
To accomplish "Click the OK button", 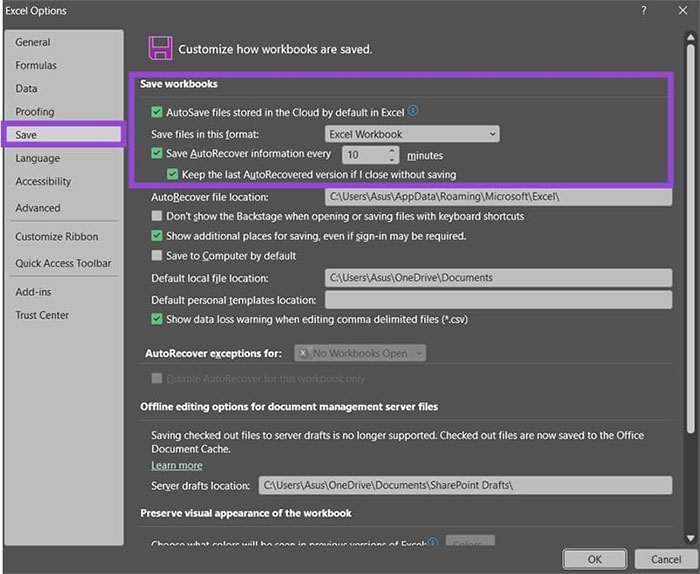I will pos(594,559).
